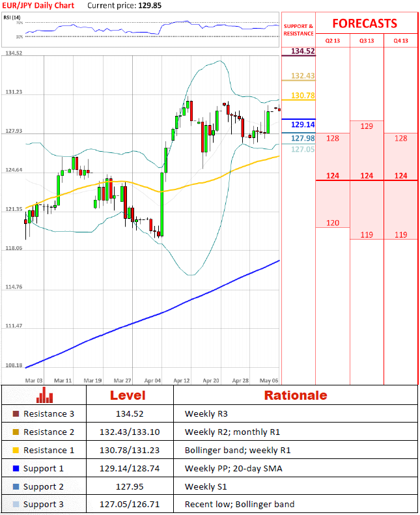Click the 134.52 resistance level marker
The image size is (420, 515).
pyautogui.click(x=303, y=51)
